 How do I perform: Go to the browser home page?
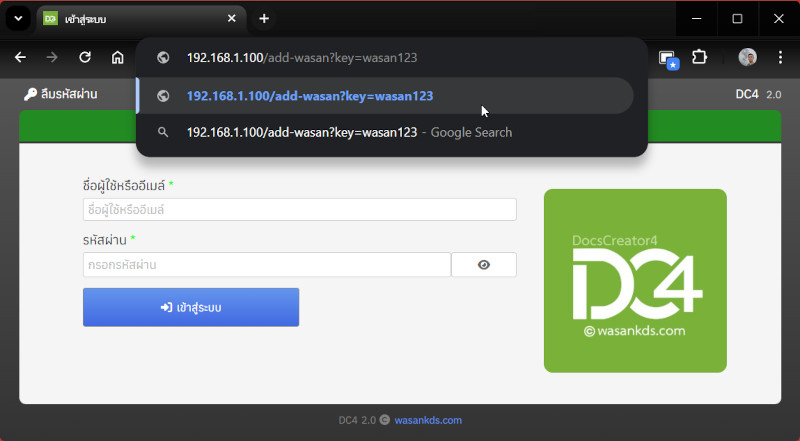118,57
